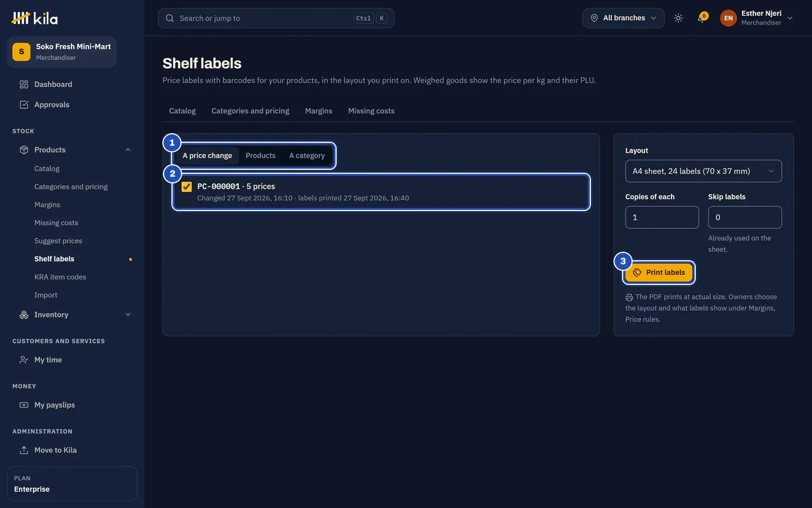Open the Dashboard grid icon

(x=24, y=85)
